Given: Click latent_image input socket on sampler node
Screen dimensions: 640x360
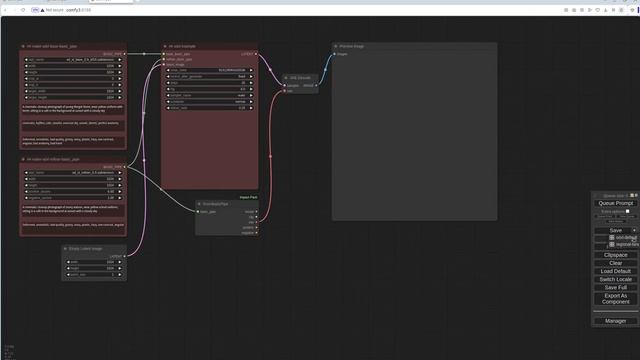Looking at the screenshot, I should (164, 64).
